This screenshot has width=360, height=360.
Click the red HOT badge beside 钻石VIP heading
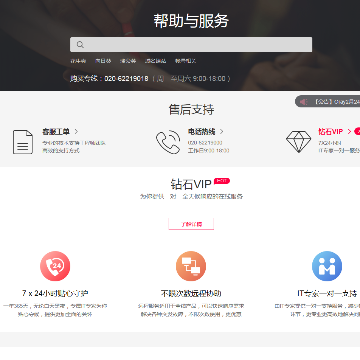pyautogui.click(x=222, y=181)
